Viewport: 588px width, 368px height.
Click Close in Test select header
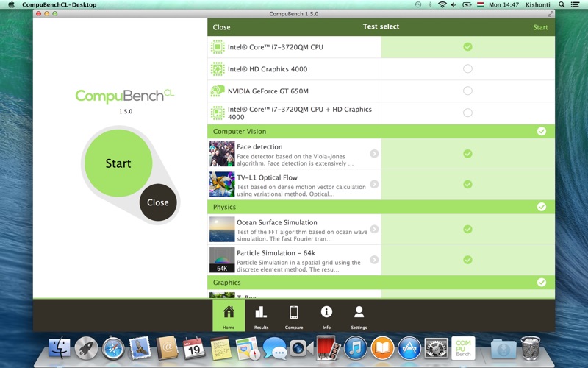coord(221,27)
